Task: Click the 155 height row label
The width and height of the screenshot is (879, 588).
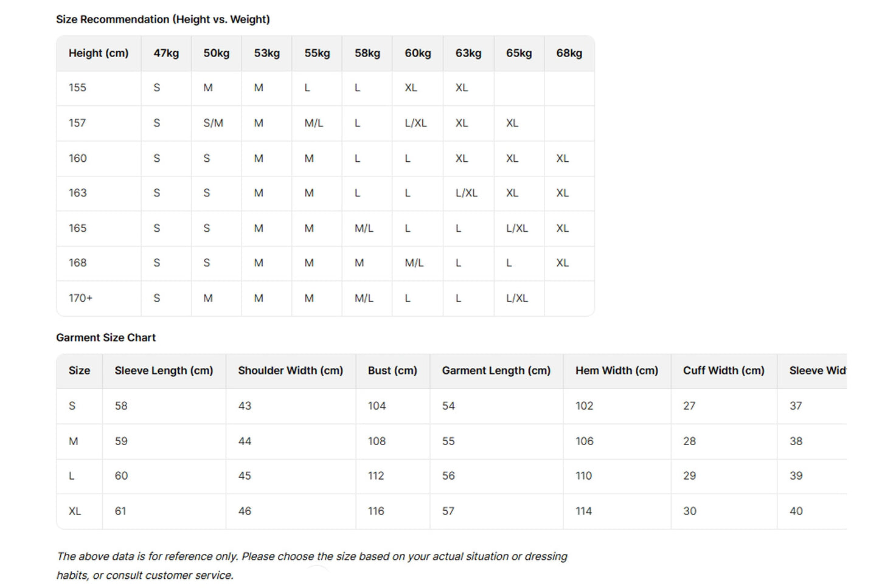Action: click(x=77, y=88)
